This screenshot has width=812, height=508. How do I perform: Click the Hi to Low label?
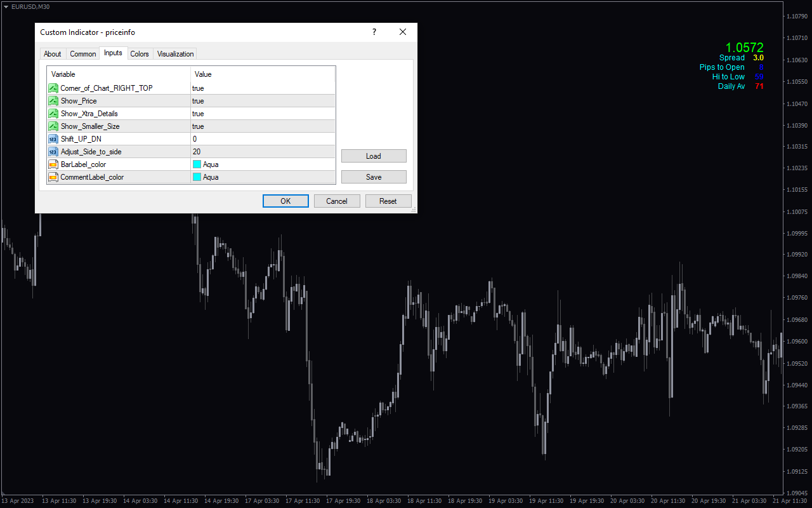pyautogui.click(x=728, y=77)
